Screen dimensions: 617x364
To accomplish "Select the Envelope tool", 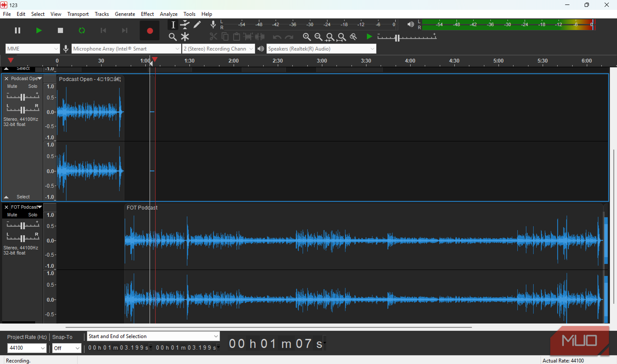I will point(185,24).
